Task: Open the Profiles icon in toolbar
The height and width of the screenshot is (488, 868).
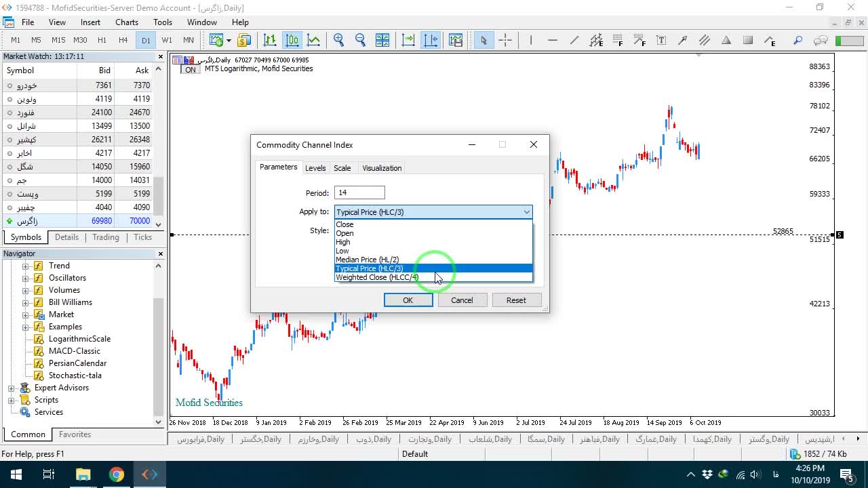Action: [244, 40]
